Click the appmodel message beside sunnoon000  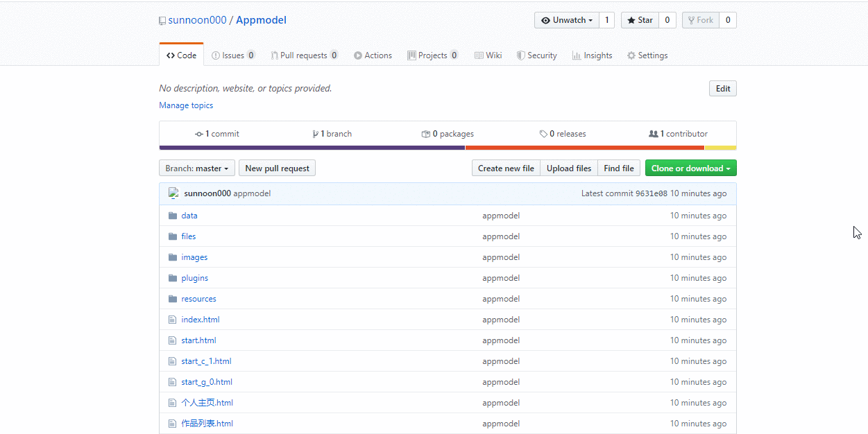point(252,193)
